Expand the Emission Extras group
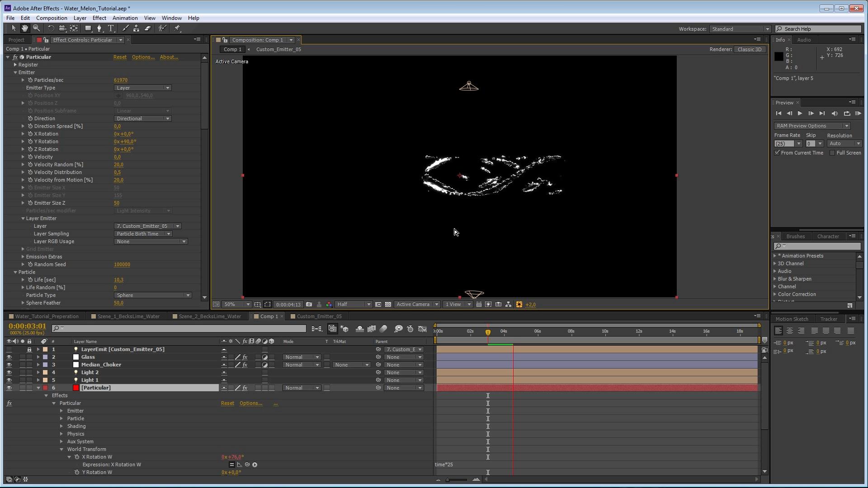 (x=23, y=257)
